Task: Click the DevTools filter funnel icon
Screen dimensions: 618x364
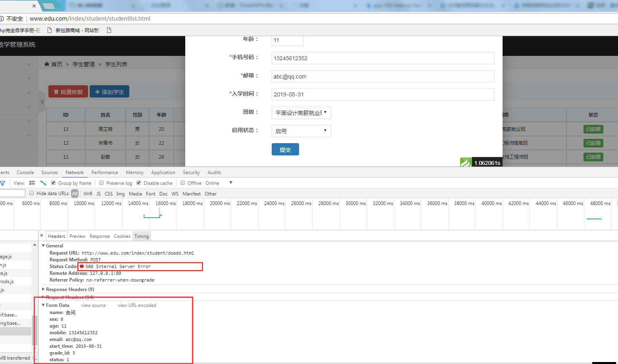Action: 2,183
